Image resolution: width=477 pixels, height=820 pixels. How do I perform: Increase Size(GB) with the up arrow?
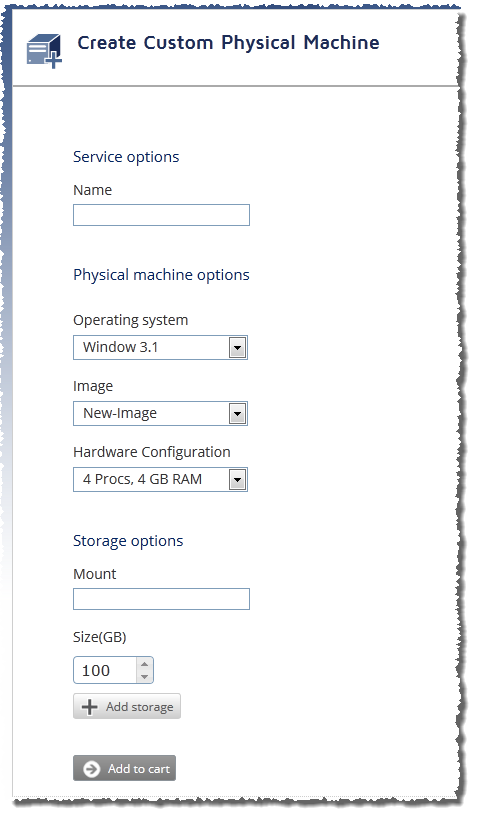(144, 664)
